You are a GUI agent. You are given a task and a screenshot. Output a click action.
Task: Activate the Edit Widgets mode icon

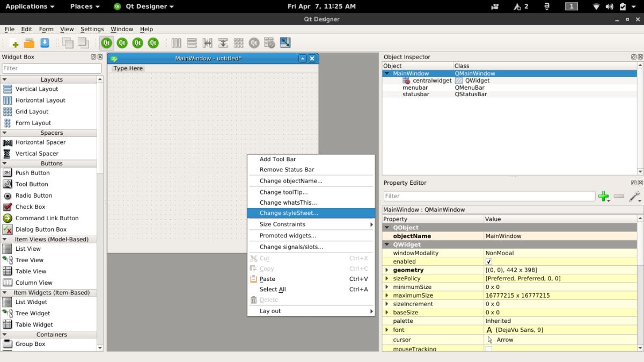107,43
